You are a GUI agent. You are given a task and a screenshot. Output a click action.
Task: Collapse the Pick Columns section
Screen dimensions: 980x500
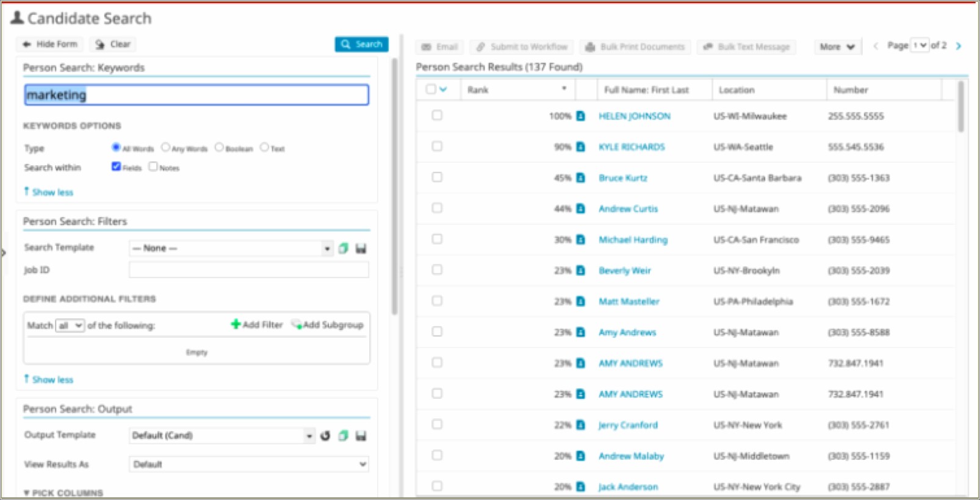click(x=63, y=493)
